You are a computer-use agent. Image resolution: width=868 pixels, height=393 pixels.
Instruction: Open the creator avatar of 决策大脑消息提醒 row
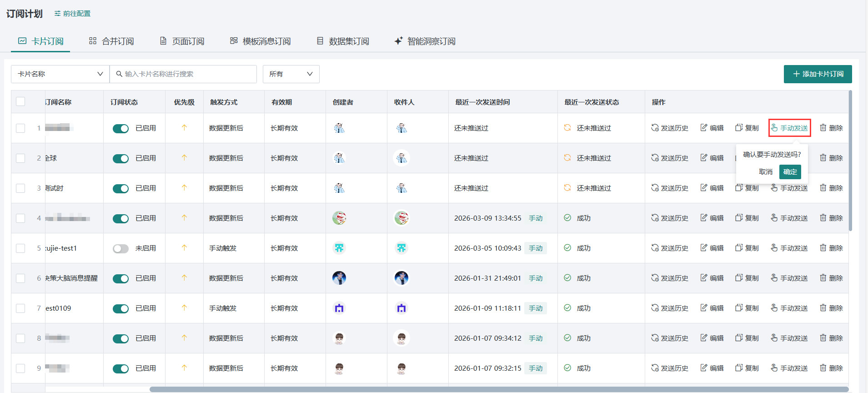click(339, 278)
